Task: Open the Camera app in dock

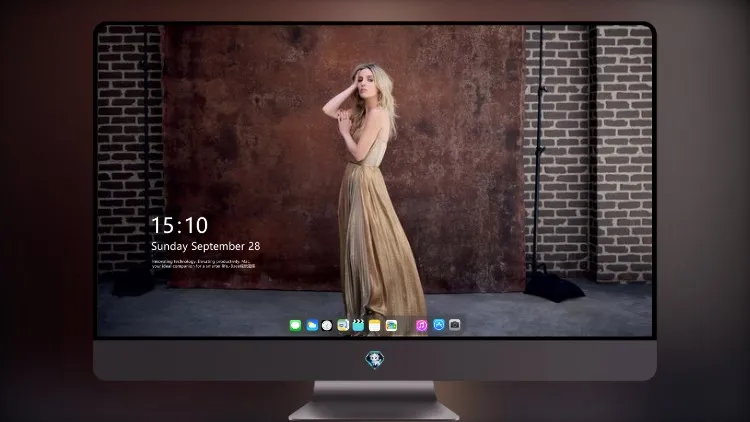Action: 454,325
